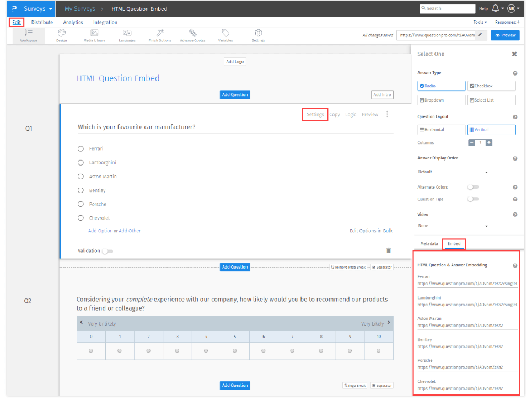Show help for HTML Question & Answer Embedding
Image resolution: width=532 pixels, height=400 pixels.
click(x=515, y=265)
